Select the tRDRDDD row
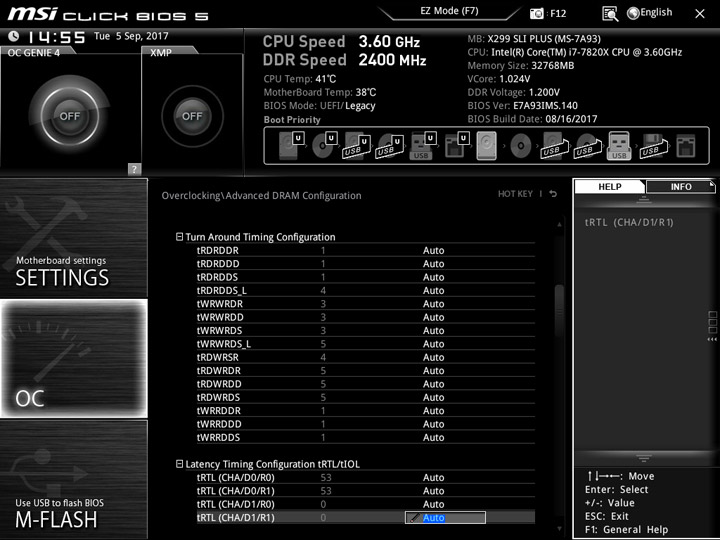The width and height of the screenshot is (720, 540). point(366,264)
